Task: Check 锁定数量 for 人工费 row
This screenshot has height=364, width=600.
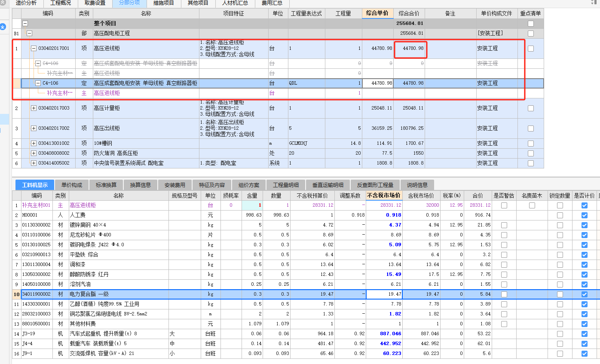Action: coord(560,215)
